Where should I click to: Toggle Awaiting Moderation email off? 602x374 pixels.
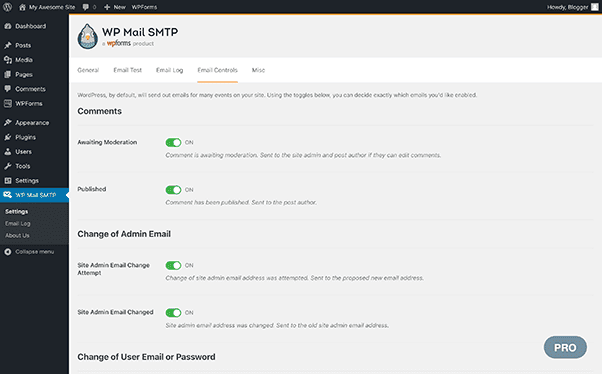click(x=173, y=142)
